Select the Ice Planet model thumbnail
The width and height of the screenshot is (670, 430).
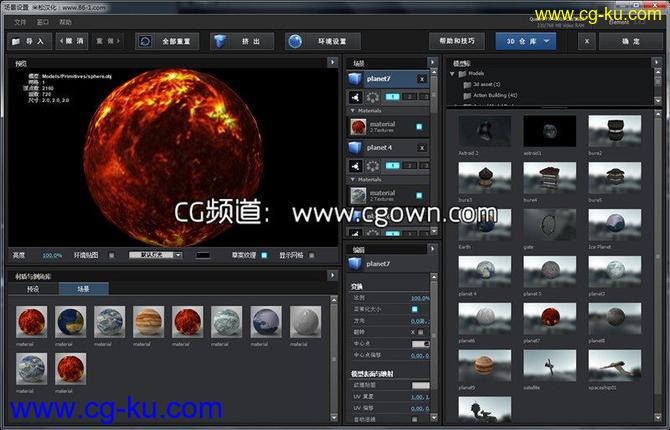click(x=614, y=226)
